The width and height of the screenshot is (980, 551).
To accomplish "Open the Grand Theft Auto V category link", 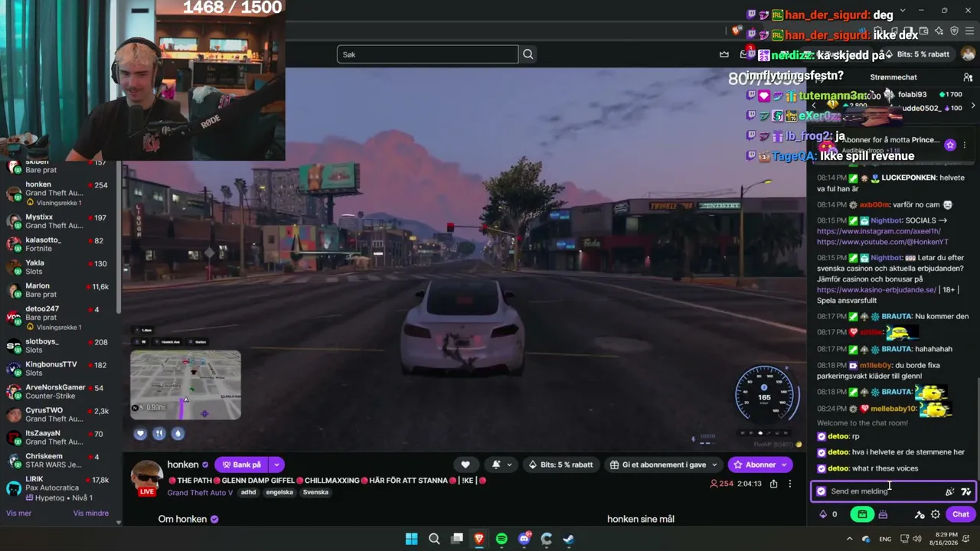I will (200, 492).
